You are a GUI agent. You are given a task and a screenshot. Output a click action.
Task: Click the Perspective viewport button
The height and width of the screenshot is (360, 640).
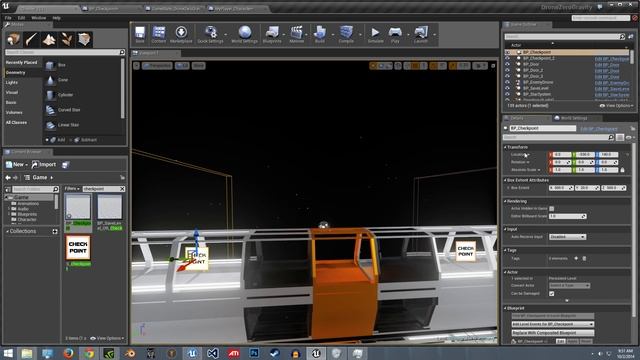[157, 66]
